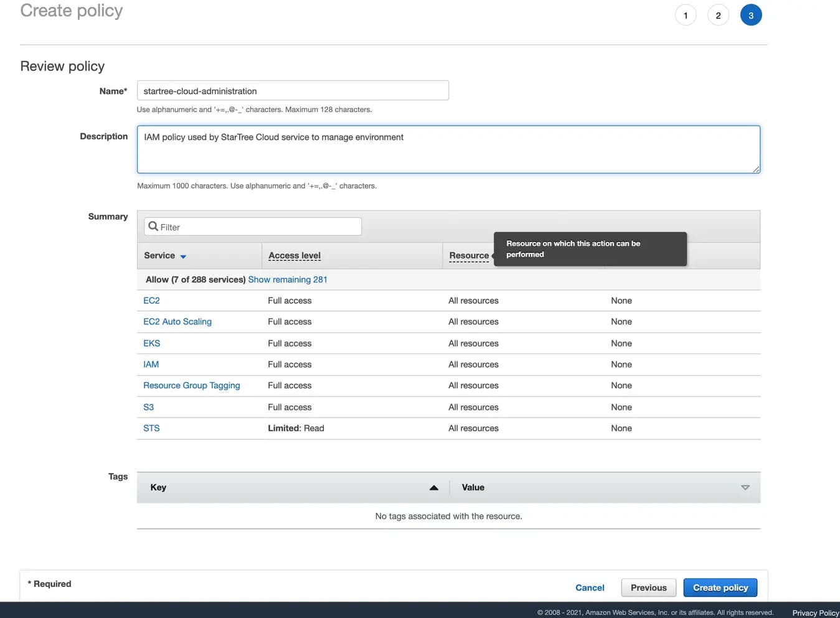This screenshot has height=618, width=840.
Task: Open the S3 service link
Action: pyautogui.click(x=148, y=407)
